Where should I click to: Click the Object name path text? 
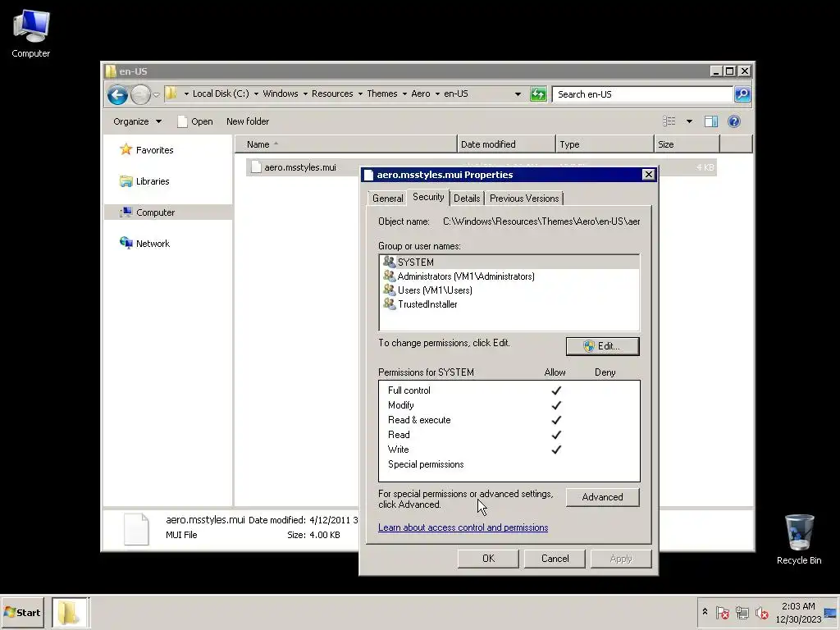(541, 221)
